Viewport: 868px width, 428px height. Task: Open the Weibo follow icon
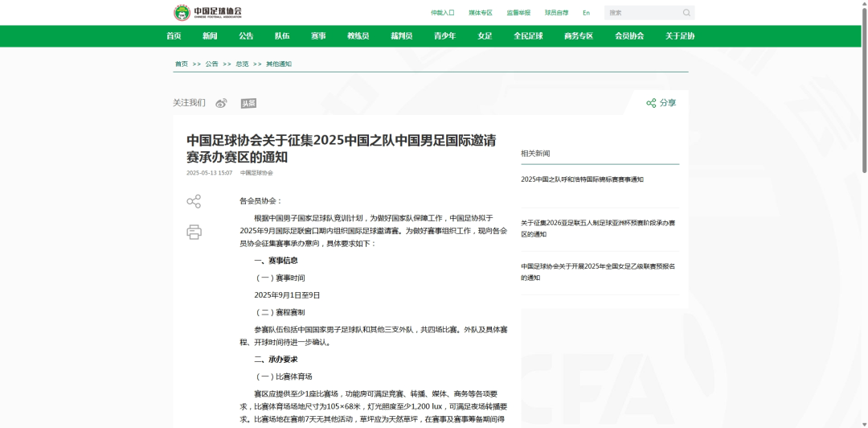click(222, 103)
